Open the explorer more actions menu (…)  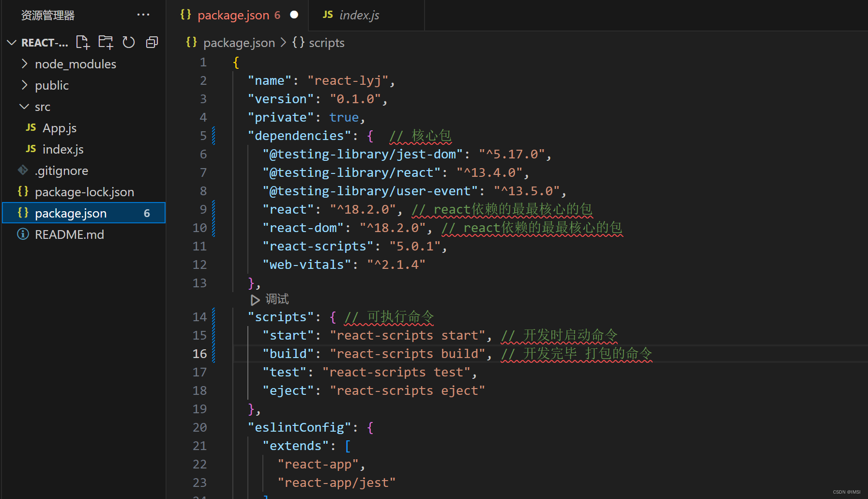pyautogui.click(x=143, y=15)
